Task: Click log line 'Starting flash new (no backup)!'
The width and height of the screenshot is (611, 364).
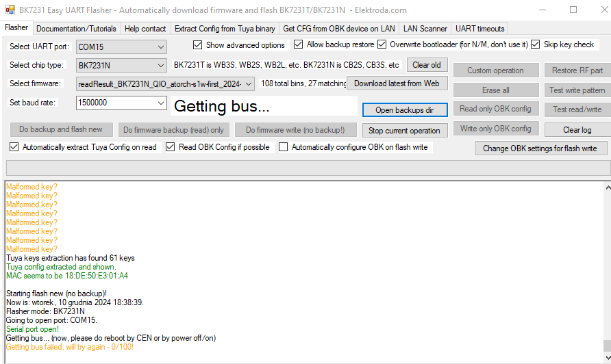Action: tap(56, 294)
